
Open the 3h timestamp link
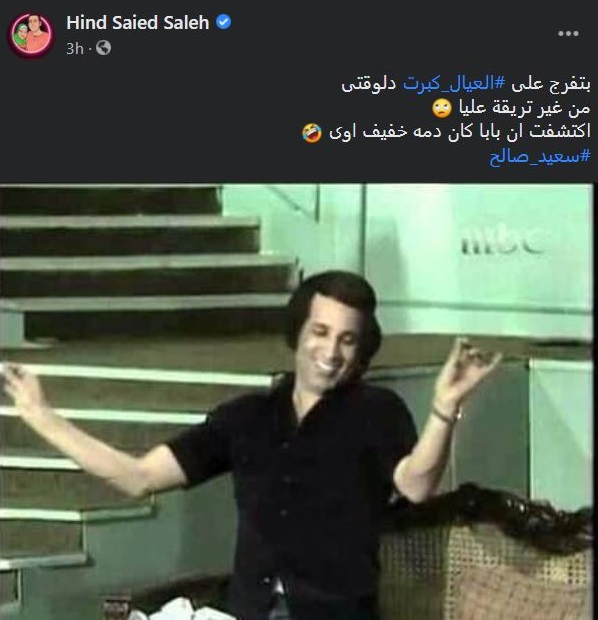(75, 49)
